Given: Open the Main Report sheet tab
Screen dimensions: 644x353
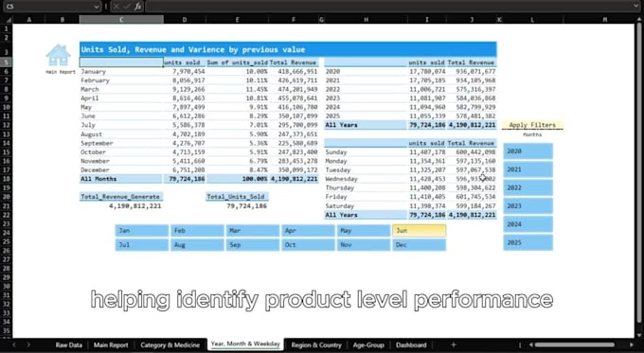Looking at the screenshot, I should pos(111,345).
